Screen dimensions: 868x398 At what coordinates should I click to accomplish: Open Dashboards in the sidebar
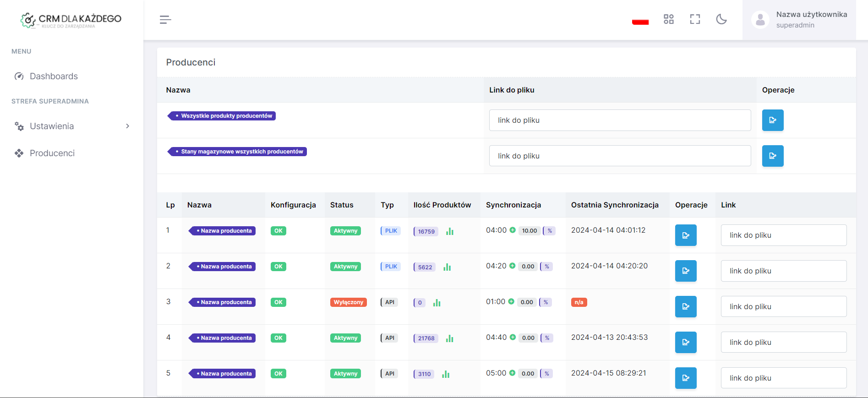(x=54, y=76)
